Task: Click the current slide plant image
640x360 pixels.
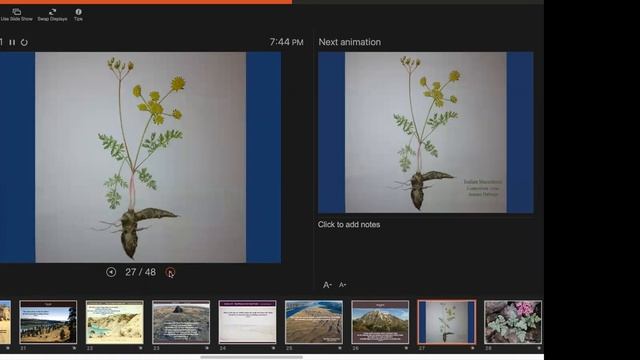Action: tap(140, 157)
